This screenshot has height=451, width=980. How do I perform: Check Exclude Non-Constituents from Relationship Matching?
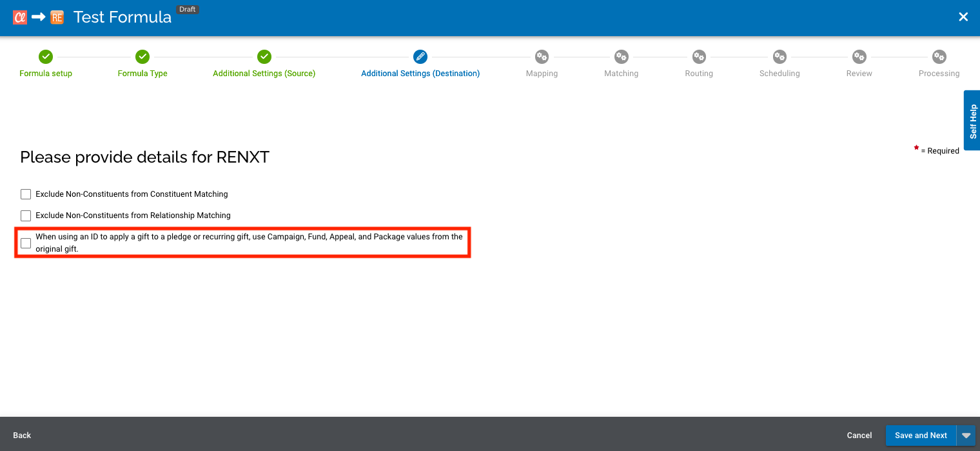point(25,215)
